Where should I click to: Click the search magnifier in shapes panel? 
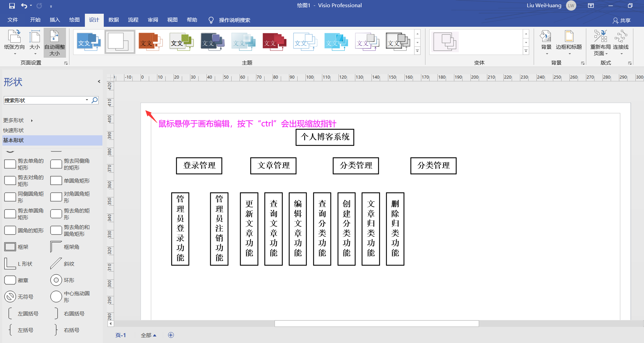point(95,100)
